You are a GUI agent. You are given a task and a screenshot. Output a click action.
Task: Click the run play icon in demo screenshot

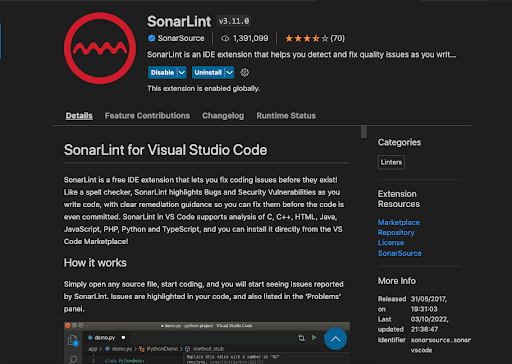click(314, 338)
